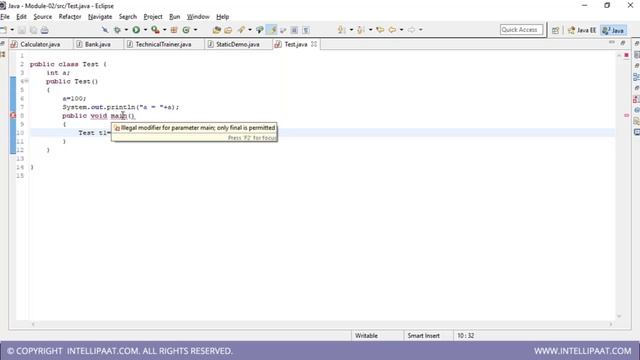Close the Test.java tab
The image size is (640, 360).
(x=314, y=44)
